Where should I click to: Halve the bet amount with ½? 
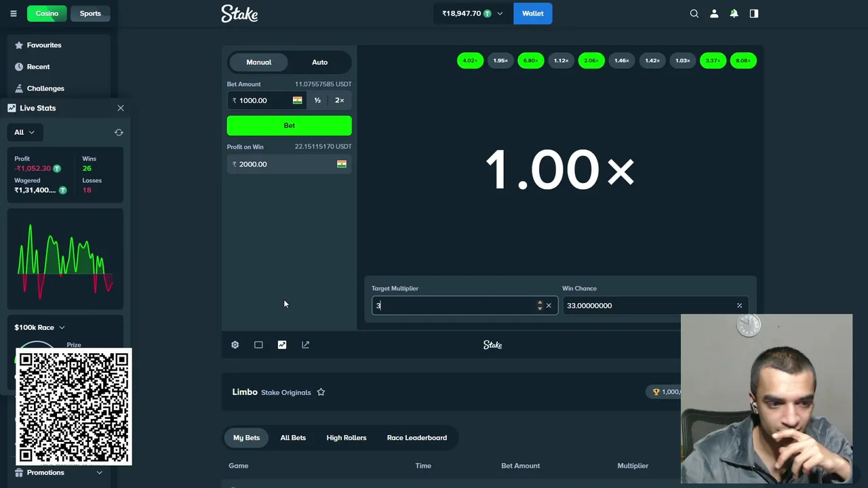click(x=317, y=100)
